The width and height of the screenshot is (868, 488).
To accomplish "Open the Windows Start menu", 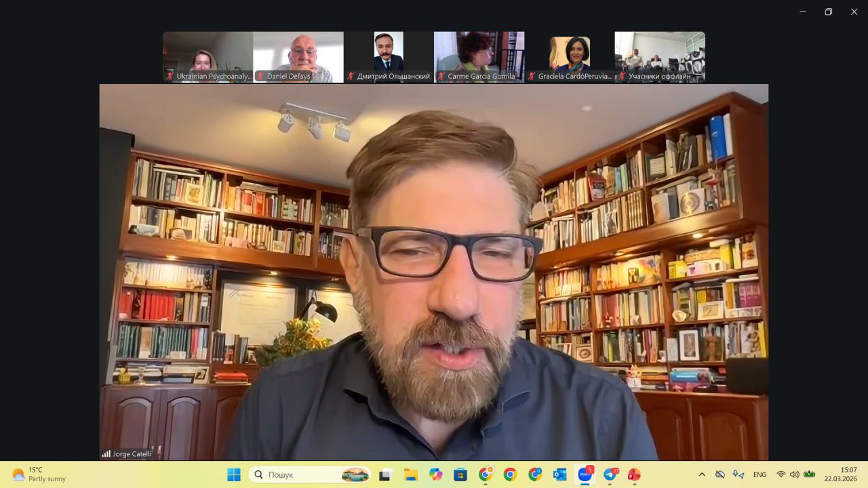I will 234,474.
